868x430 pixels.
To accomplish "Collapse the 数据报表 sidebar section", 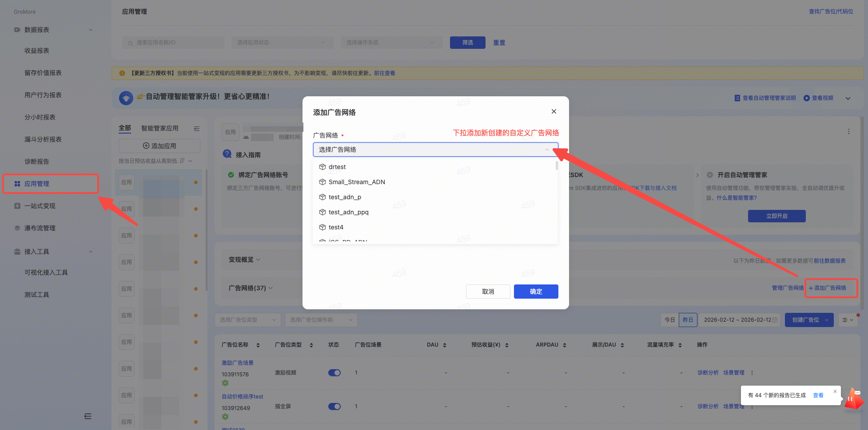I will [x=91, y=30].
